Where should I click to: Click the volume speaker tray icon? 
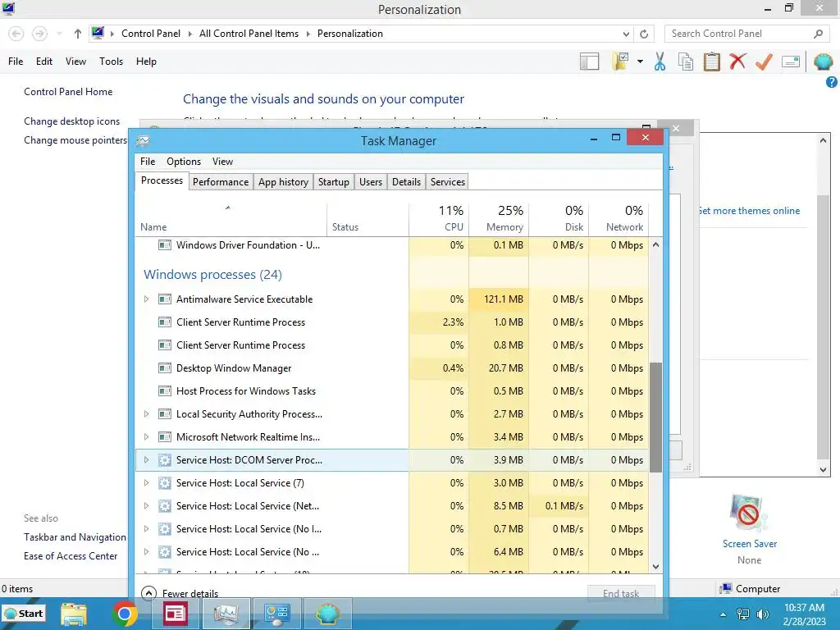click(763, 614)
